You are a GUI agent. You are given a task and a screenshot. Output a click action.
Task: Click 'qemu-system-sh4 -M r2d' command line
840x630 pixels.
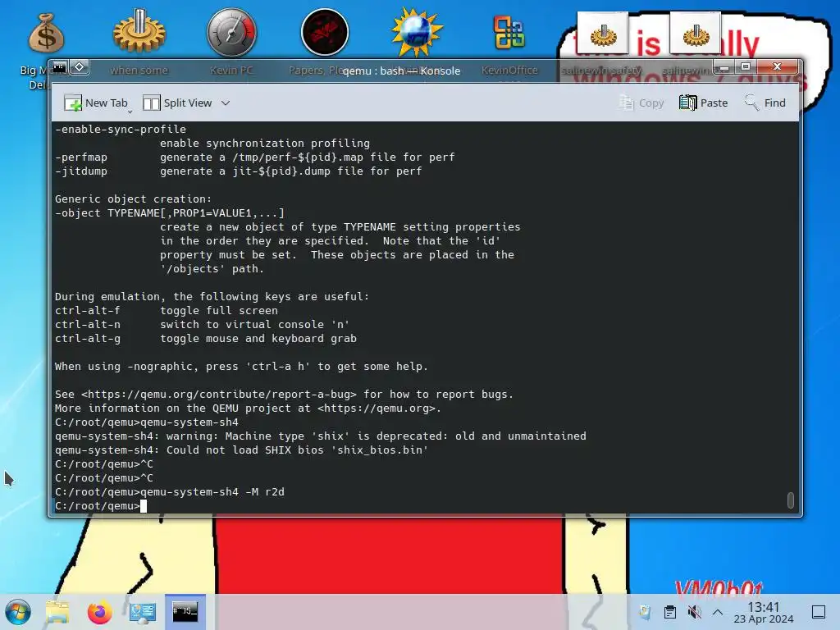pyautogui.click(x=212, y=492)
